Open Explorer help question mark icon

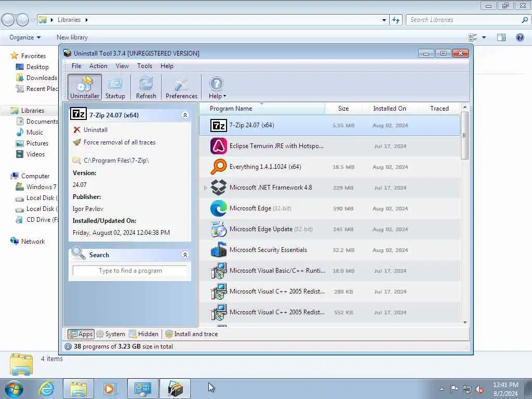520,37
